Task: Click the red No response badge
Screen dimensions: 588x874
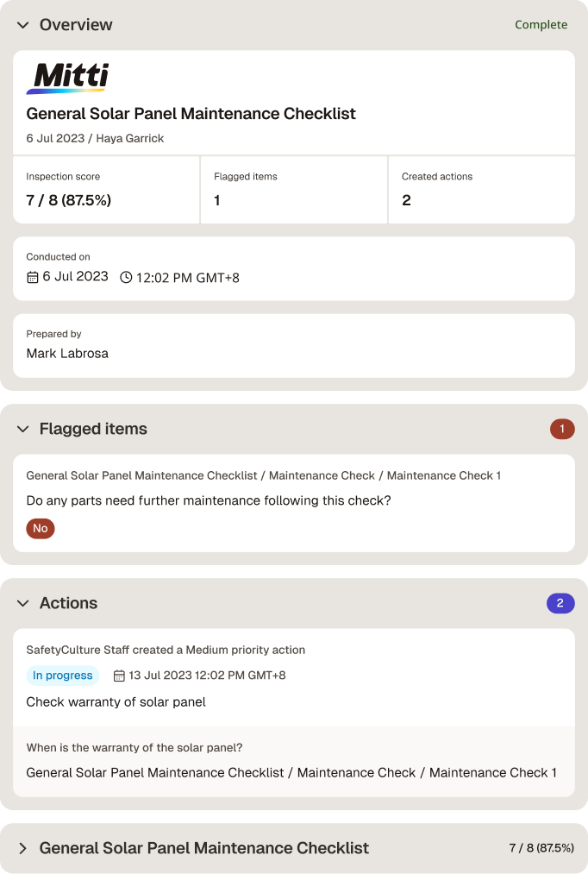Action: (40, 528)
